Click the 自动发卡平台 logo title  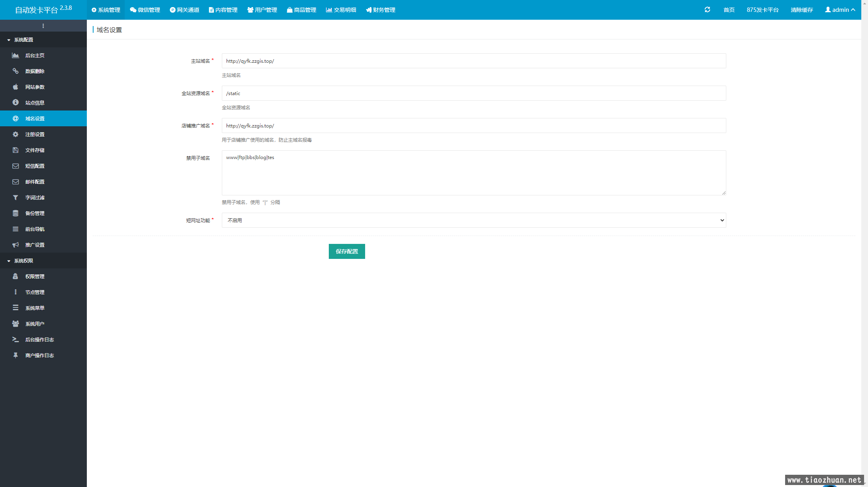(43, 9)
